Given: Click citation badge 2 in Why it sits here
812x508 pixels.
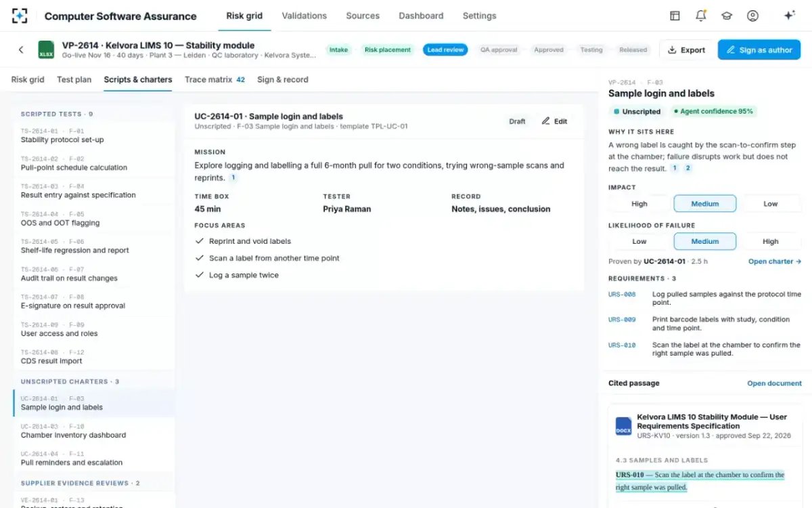Looking at the screenshot, I should tap(688, 168).
